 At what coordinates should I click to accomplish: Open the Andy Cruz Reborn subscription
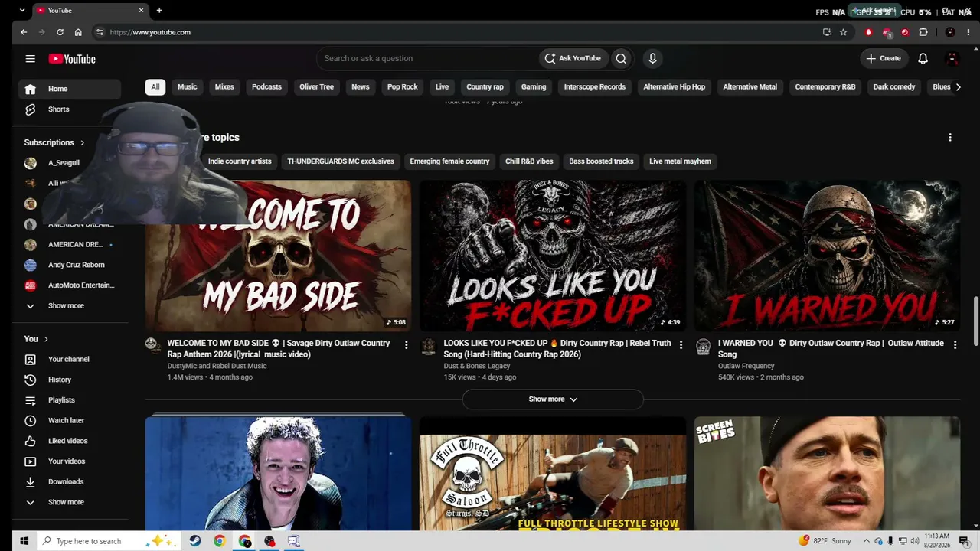(x=70, y=265)
